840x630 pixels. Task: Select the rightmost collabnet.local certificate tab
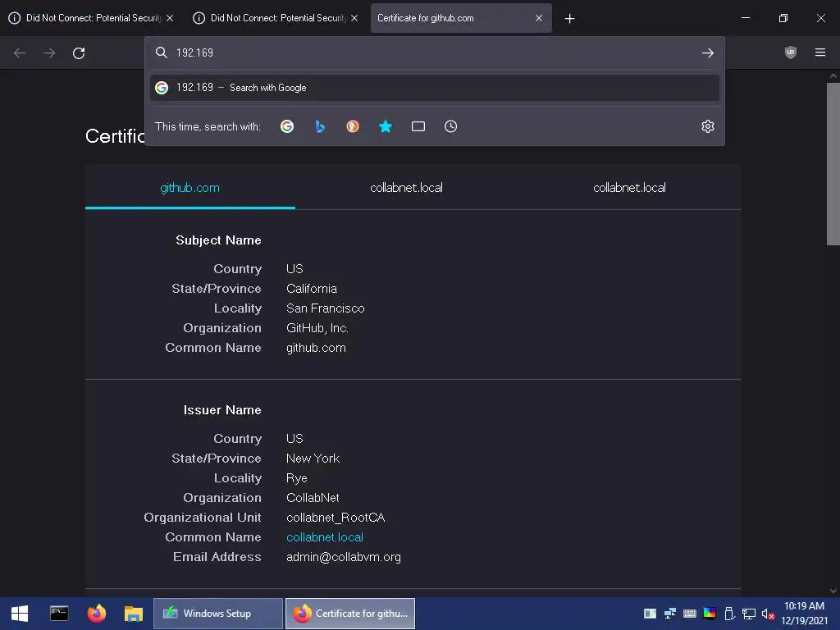(x=629, y=188)
